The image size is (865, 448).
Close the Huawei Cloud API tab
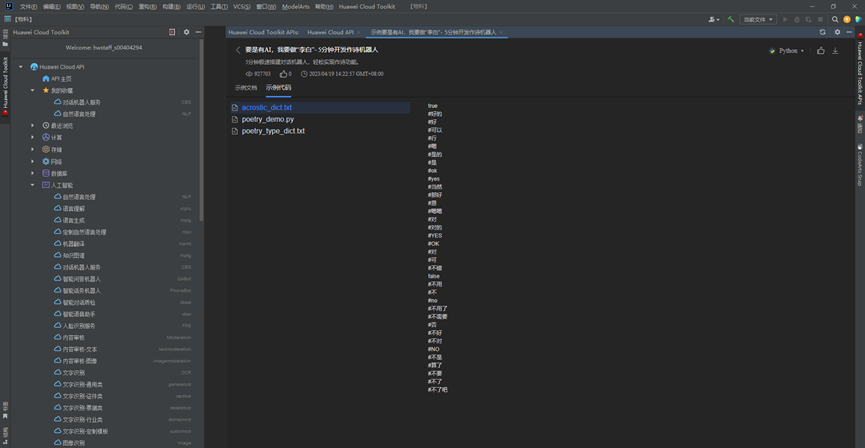point(359,33)
